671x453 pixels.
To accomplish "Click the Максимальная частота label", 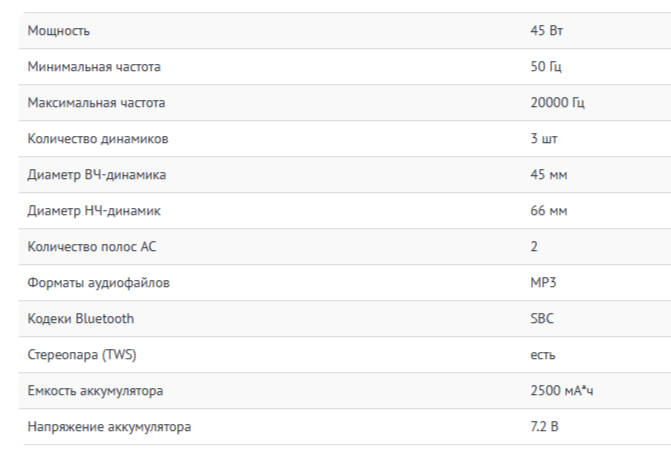I will tap(96, 103).
